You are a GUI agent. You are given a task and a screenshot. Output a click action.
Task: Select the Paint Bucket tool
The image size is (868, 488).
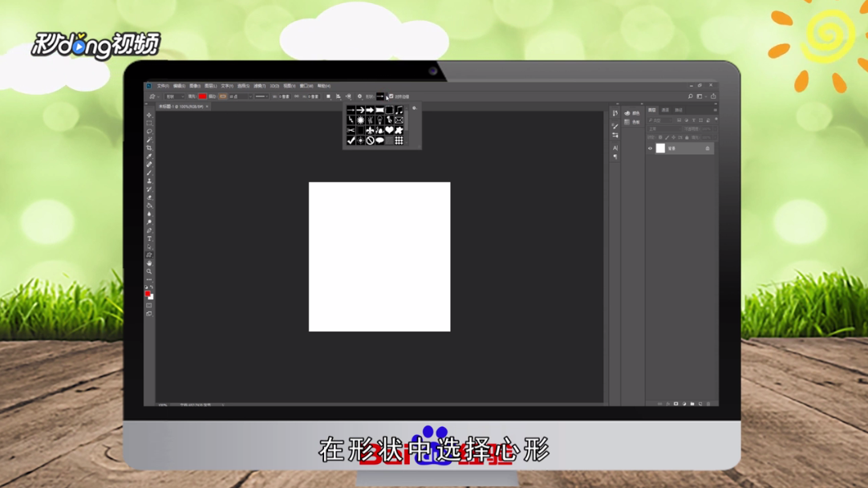tap(149, 205)
